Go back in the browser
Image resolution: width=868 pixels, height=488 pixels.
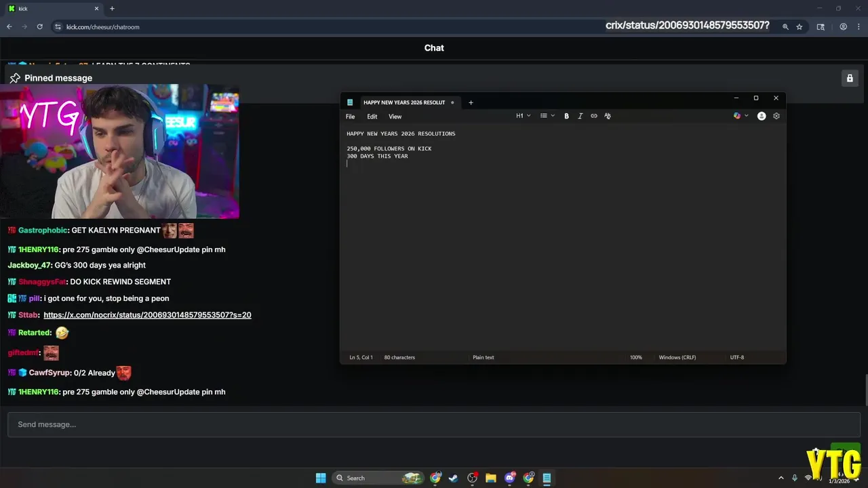coord(9,26)
